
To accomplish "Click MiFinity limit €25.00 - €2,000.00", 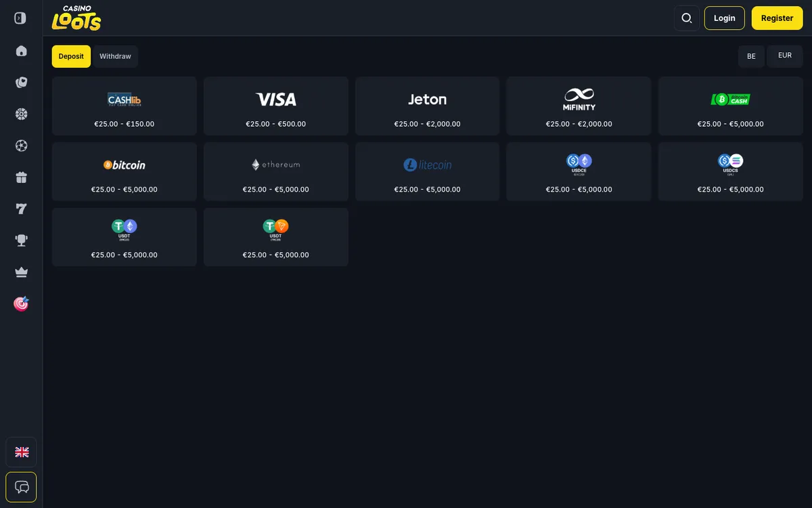I will (579, 124).
